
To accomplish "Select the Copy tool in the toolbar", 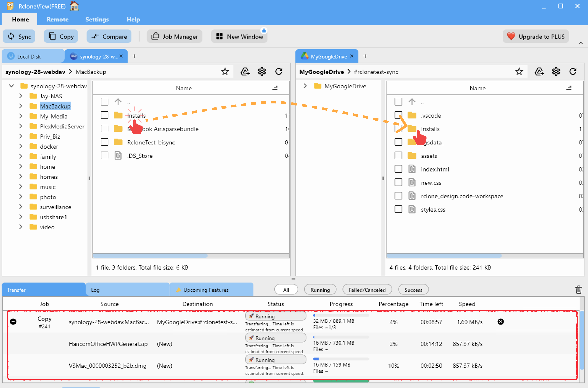I will click(x=61, y=36).
